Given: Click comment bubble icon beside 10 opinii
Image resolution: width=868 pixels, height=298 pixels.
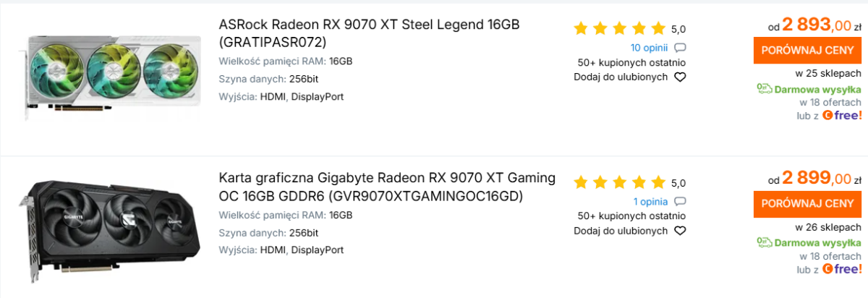Looking at the screenshot, I should (x=680, y=48).
